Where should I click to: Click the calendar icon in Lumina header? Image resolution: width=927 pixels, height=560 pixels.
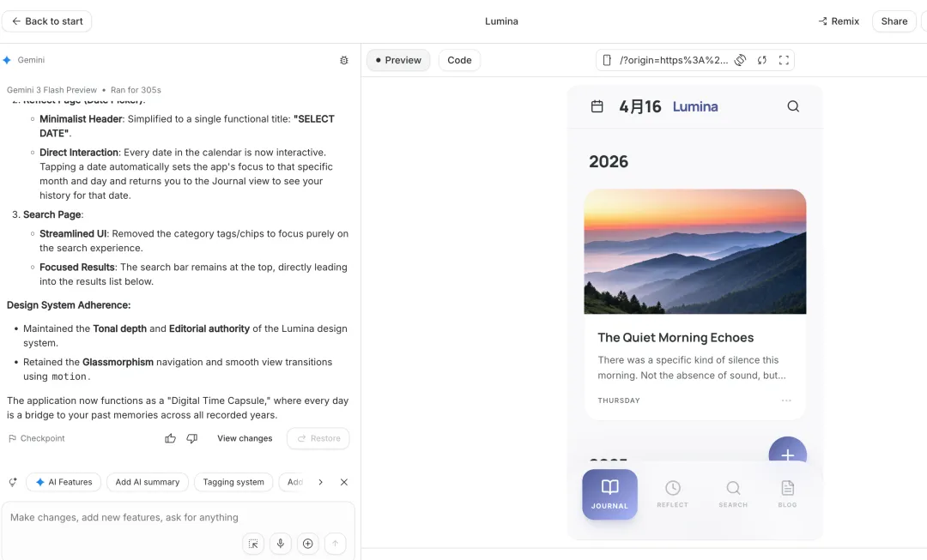pyautogui.click(x=597, y=106)
